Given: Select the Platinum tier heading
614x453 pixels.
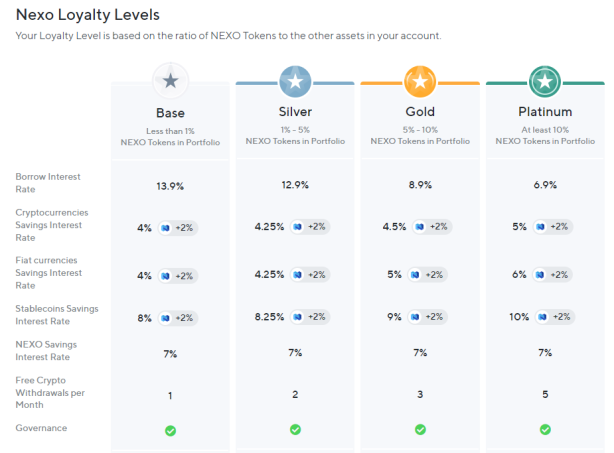Looking at the screenshot, I should click(x=545, y=112).
